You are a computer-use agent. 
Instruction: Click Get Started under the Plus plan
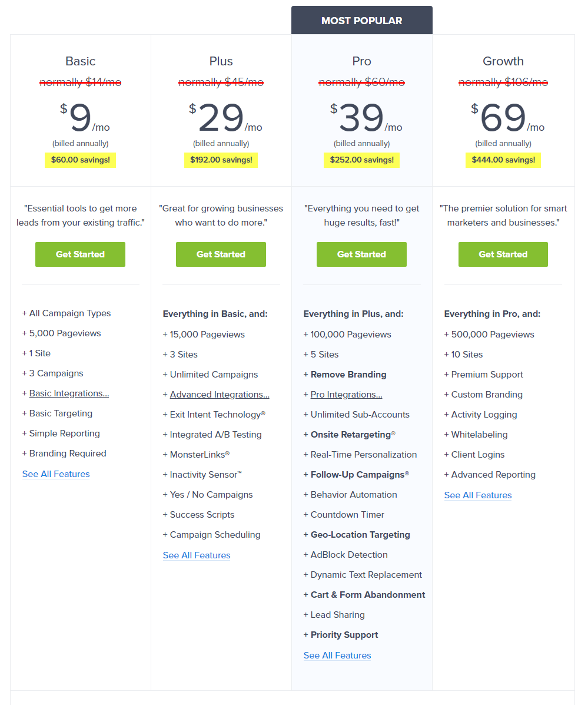click(x=221, y=254)
